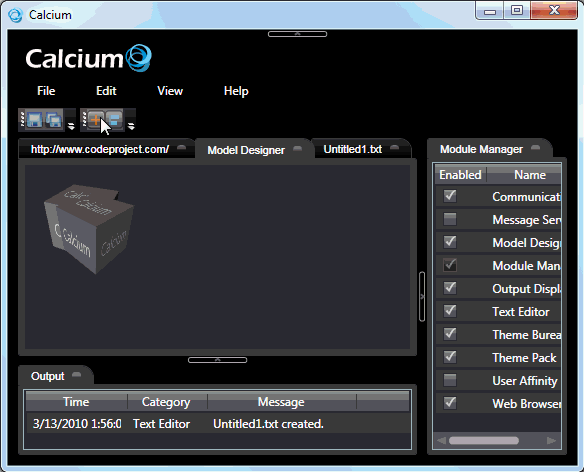The height and width of the screenshot is (472, 584).
Task: Select the 'Theme Bureau' module name
Action: (526, 335)
